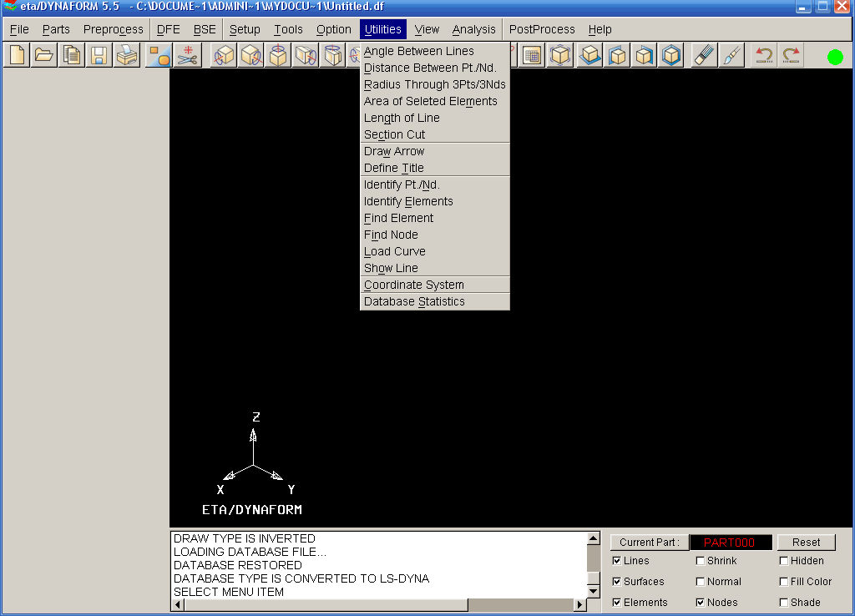Click the New file icon
The image size is (855, 616).
point(17,55)
